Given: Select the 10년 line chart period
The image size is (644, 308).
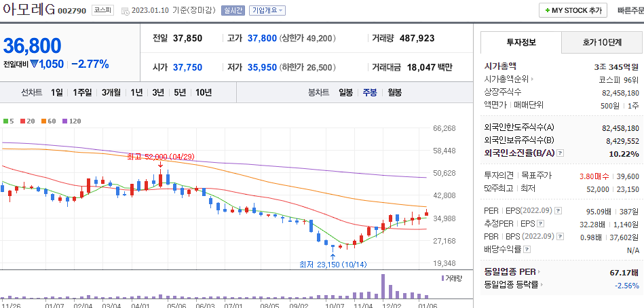Looking at the screenshot, I should (204, 92).
